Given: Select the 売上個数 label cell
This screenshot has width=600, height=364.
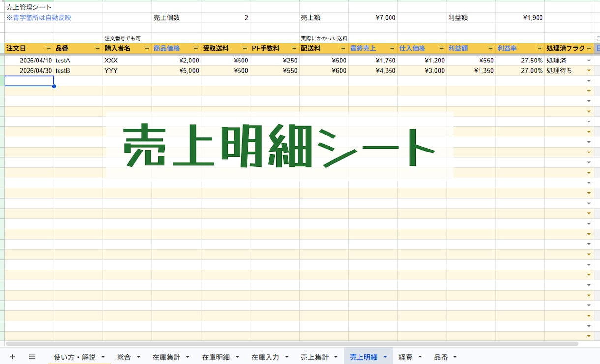Looking at the screenshot, I should pos(177,18).
